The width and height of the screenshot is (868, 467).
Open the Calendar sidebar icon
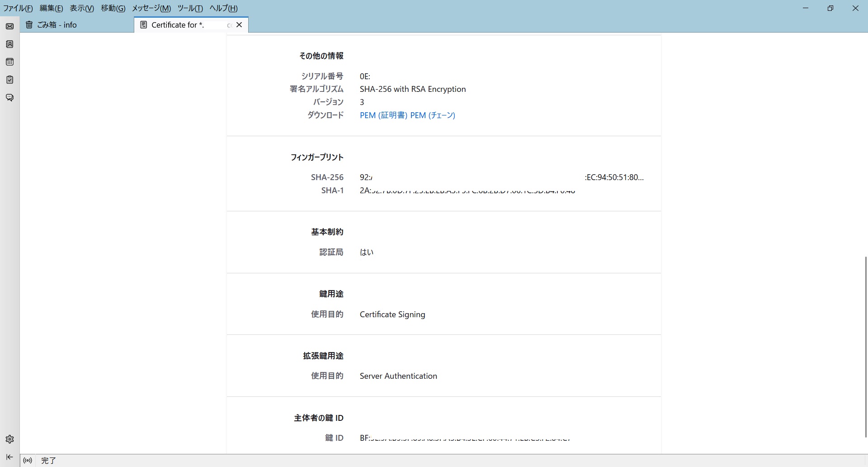point(9,62)
